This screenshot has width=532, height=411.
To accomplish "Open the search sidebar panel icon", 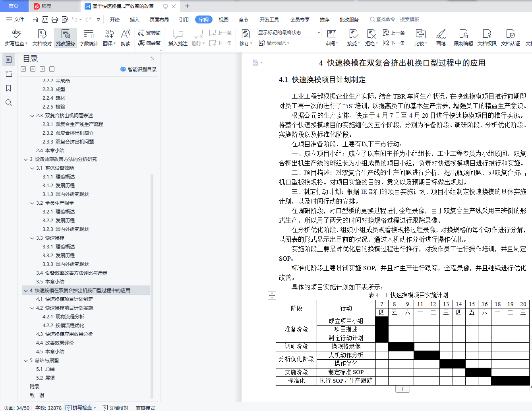I will 8,103.
